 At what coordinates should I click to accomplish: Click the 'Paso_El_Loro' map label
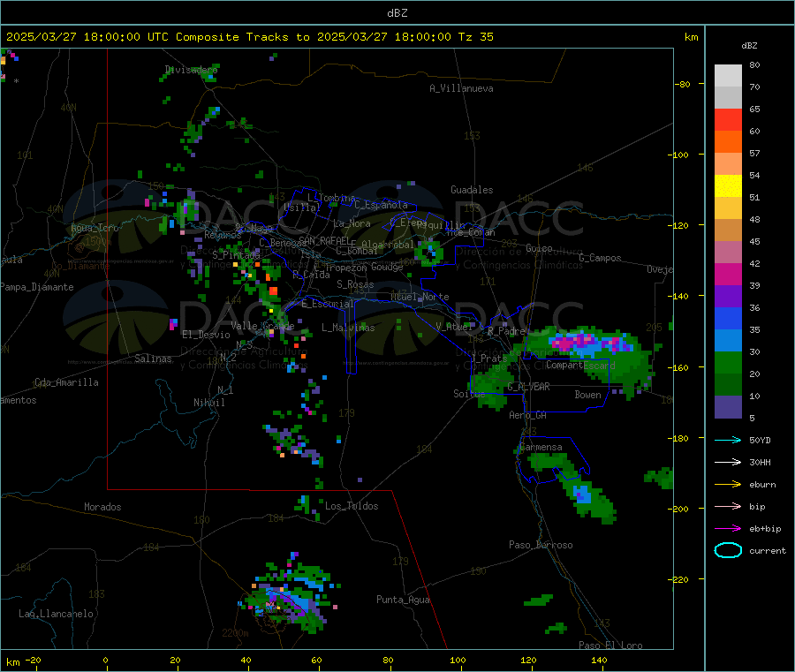[x=611, y=646]
